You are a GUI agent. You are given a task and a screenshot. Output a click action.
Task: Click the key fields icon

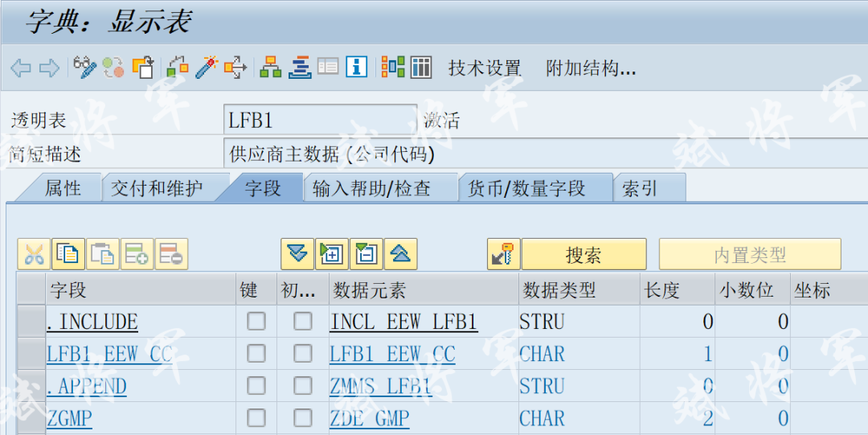504,254
